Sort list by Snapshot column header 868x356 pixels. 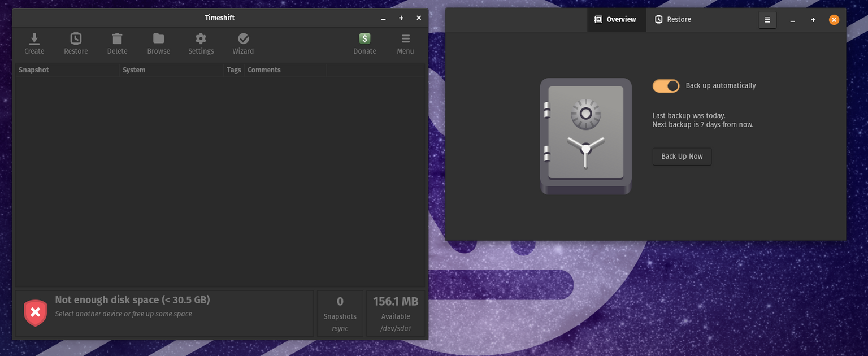click(34, 70)
